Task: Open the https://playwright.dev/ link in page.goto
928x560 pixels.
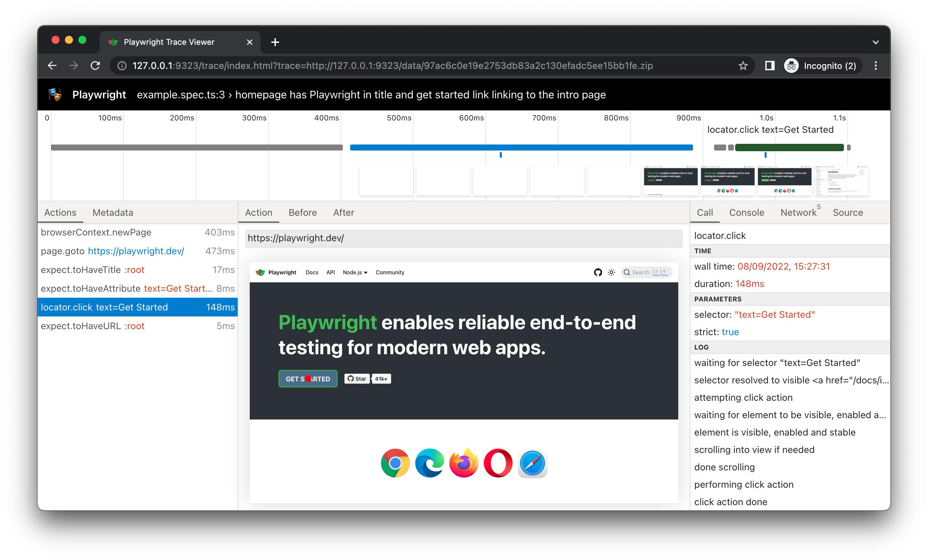Action: coord(136,251)
